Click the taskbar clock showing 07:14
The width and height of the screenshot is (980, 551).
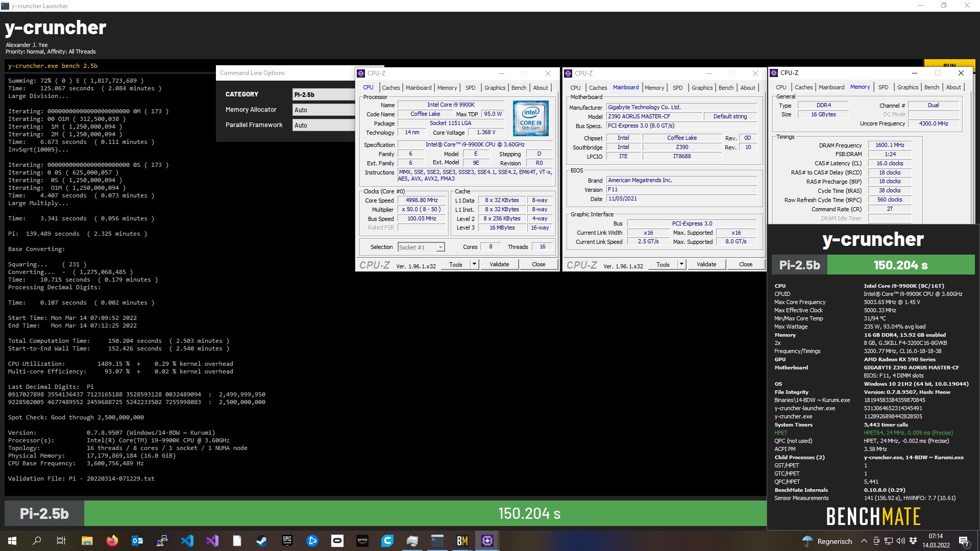936,541
